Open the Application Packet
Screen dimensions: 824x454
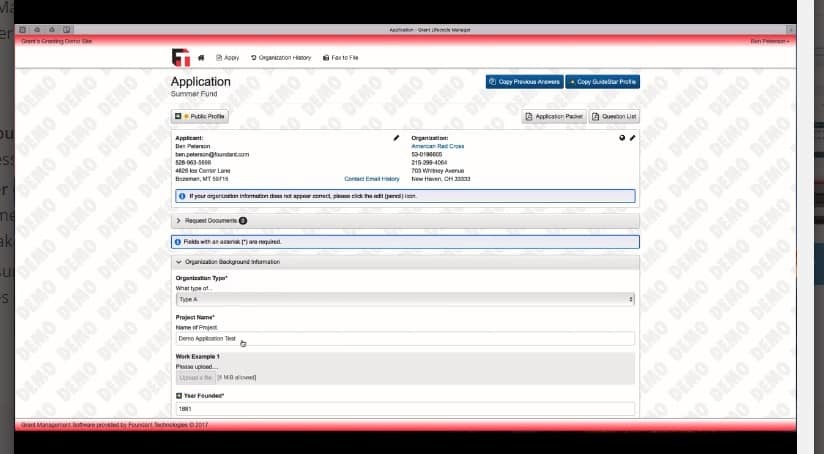tap(554, 117)
